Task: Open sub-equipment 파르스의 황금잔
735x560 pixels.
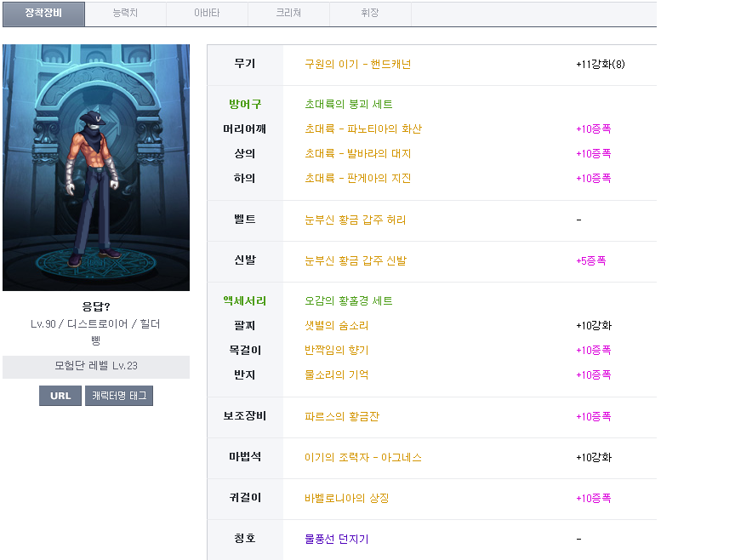Action: coord(342,417)
